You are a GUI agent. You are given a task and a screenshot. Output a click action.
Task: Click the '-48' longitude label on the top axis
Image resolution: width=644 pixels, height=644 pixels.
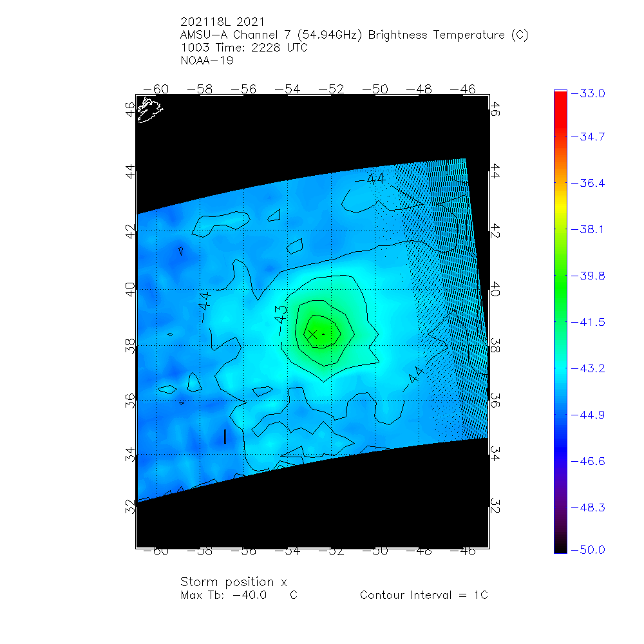point(419,89)
